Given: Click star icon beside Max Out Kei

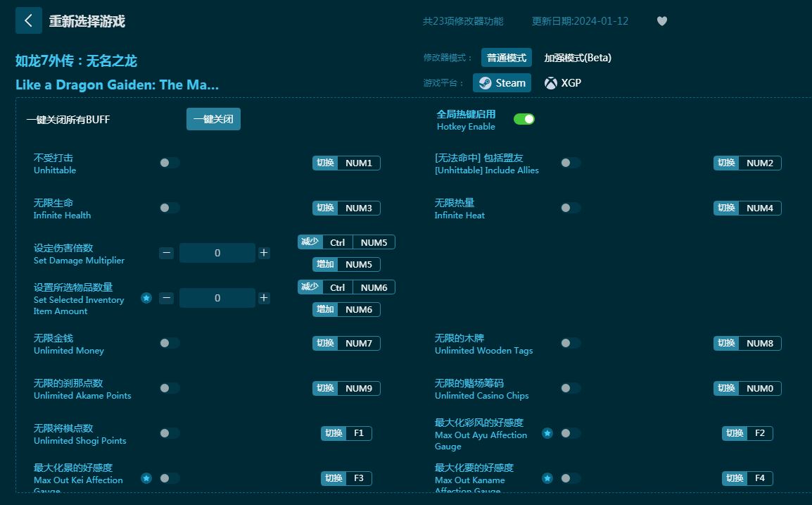Looking at the screenshot, I should click(146, 478).
